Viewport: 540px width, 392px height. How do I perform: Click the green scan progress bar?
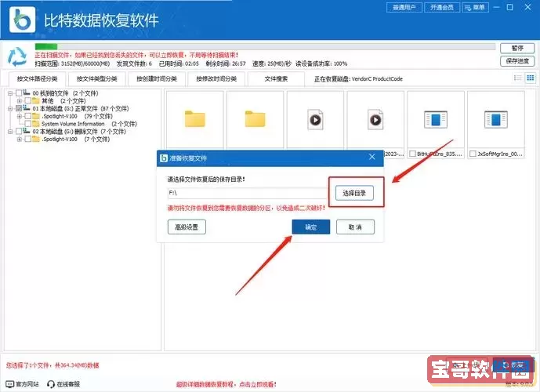[265, 46]
